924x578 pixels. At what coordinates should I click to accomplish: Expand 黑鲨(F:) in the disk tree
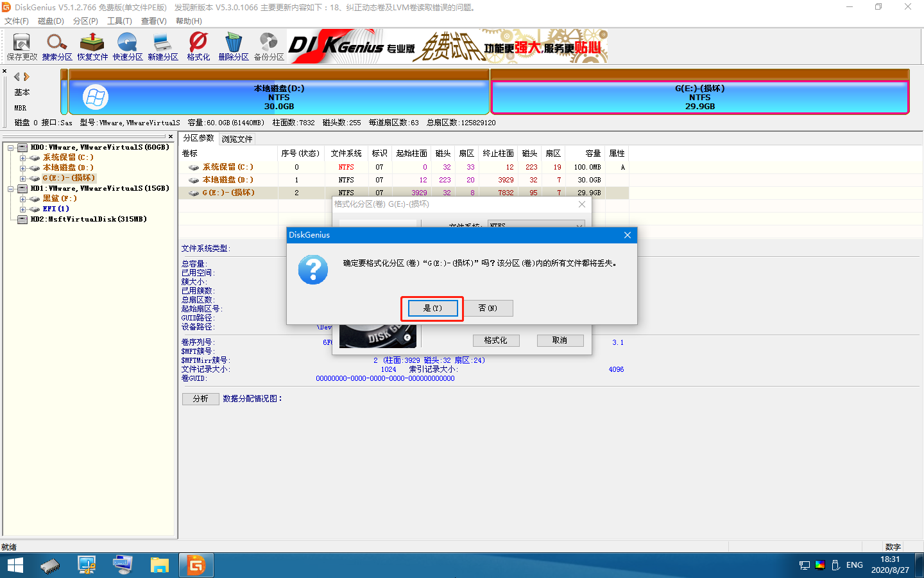click(x=22, y=199)
